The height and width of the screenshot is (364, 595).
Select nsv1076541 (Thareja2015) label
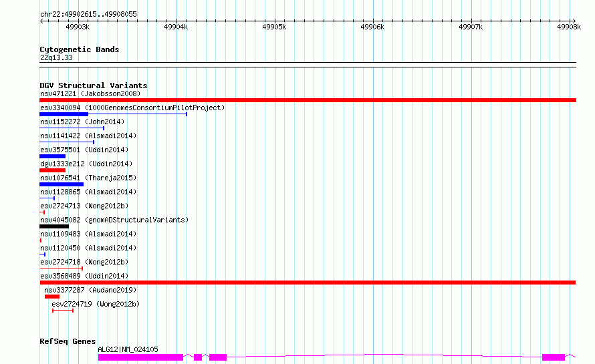[88, 178]
